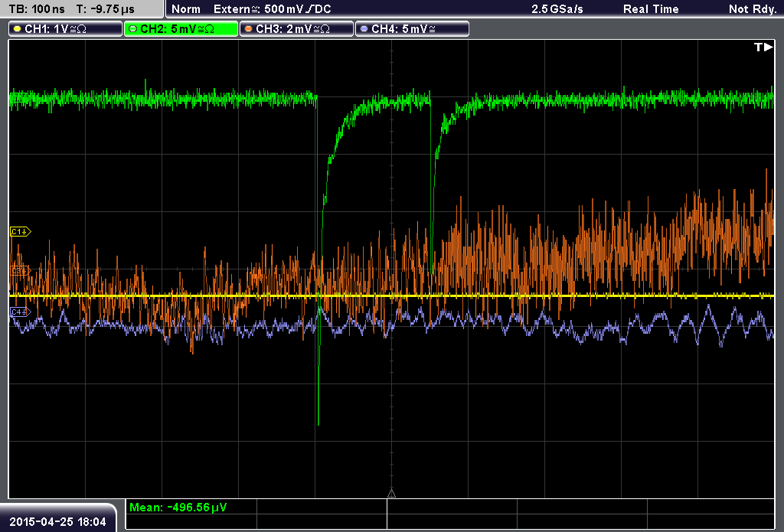Click the Not Rdy. status indicator
This screenshot has height=532, width=784.
coord(753,9)
